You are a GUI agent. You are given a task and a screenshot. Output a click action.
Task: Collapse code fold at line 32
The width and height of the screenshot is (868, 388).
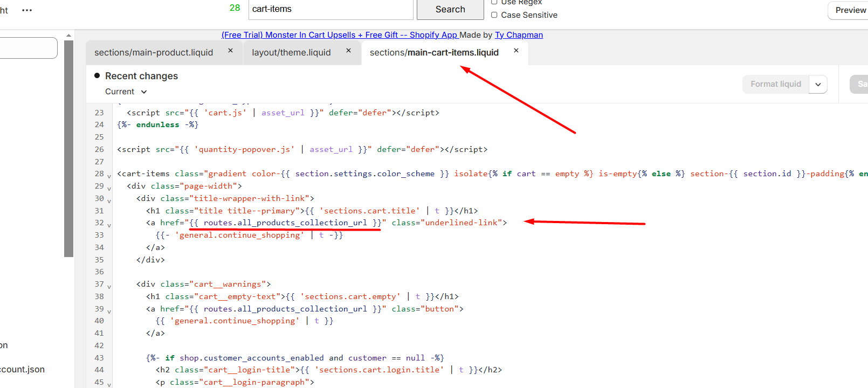[x=109, y=225]
